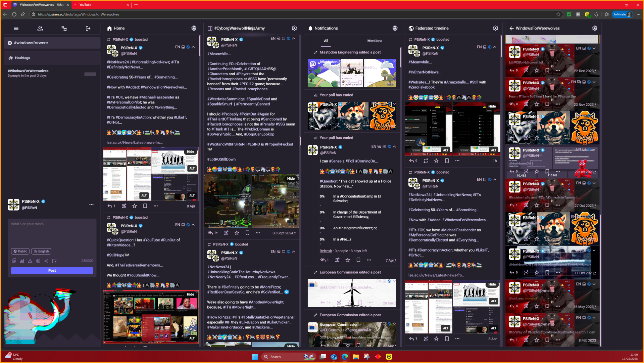Collapse the top Home post with its chevron
Screen dimensions: 644x363
(193, 47)
